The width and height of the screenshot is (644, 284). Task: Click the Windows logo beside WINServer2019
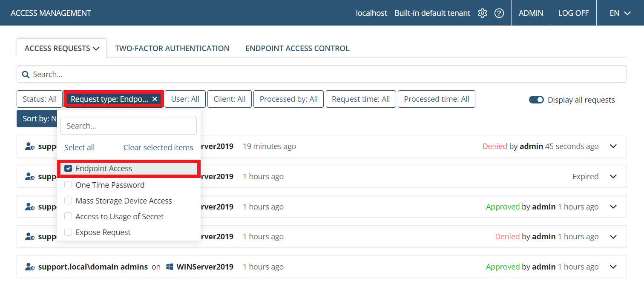[169, 267]
